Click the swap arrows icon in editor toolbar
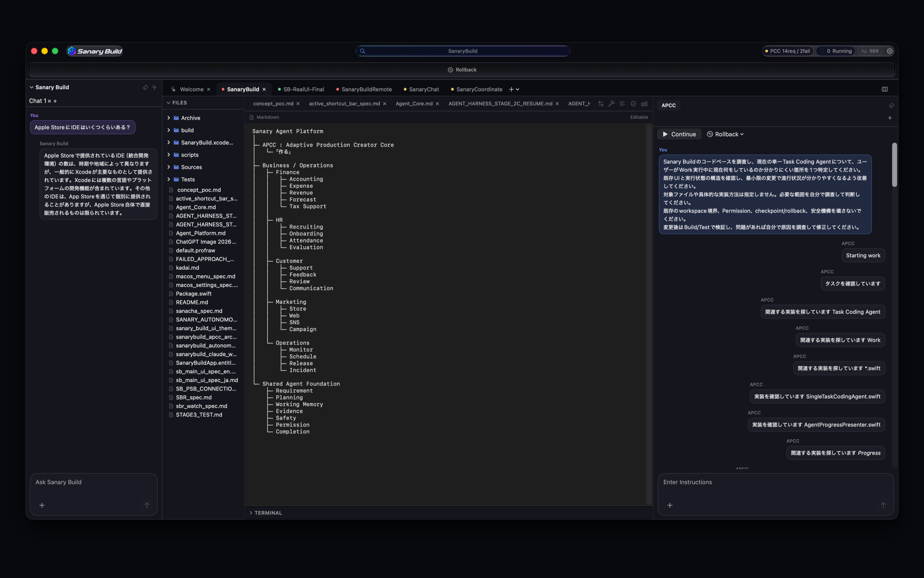This screenshot has width=924, height=578. click(x=601, y=104)
